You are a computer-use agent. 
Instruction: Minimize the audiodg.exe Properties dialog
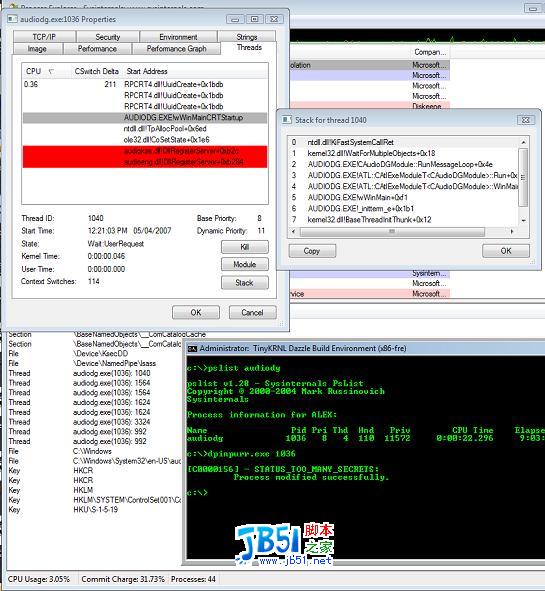click(x=235, y=19)
